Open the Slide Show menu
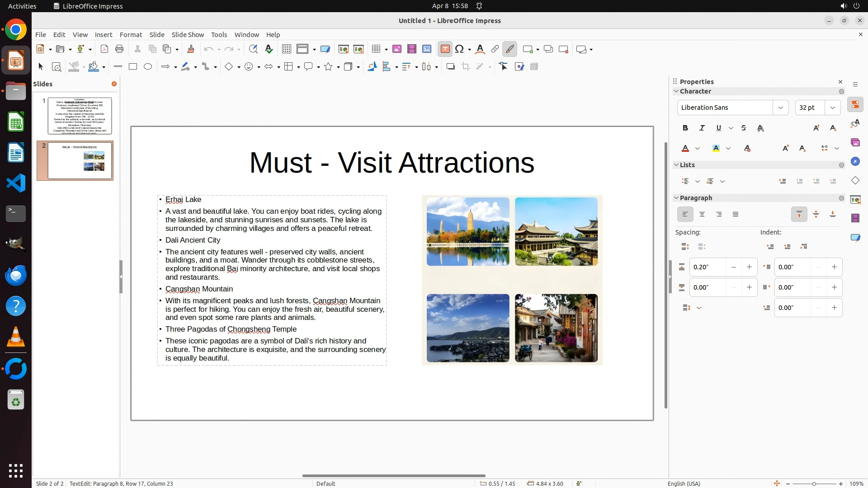Image resolution: width=868 pixels, height=488 pixels. pos(188,35)
